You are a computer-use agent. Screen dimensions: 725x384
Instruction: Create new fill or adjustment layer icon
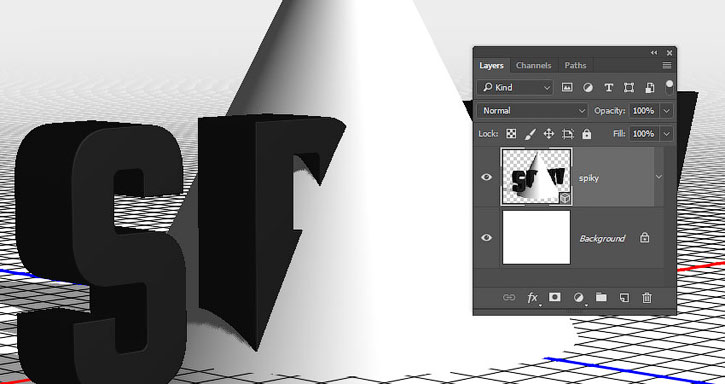[x=578, y=297]
